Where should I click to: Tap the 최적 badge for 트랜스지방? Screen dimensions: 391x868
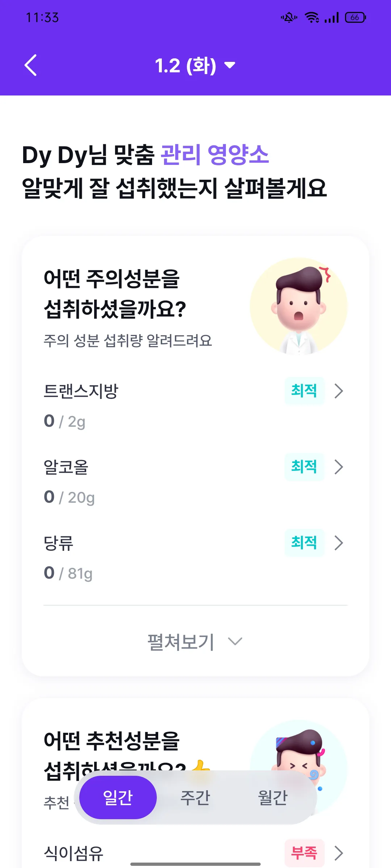tap(304, 391)
